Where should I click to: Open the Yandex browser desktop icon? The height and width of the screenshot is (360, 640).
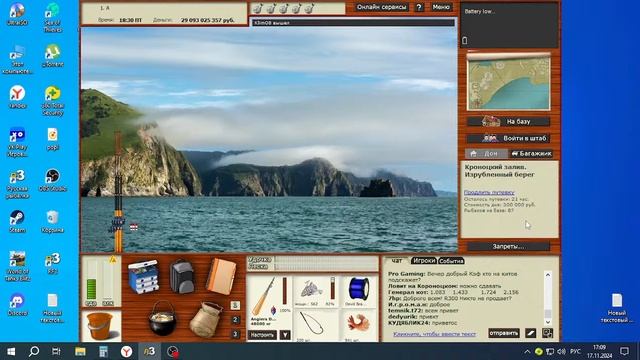click(17, 97)
